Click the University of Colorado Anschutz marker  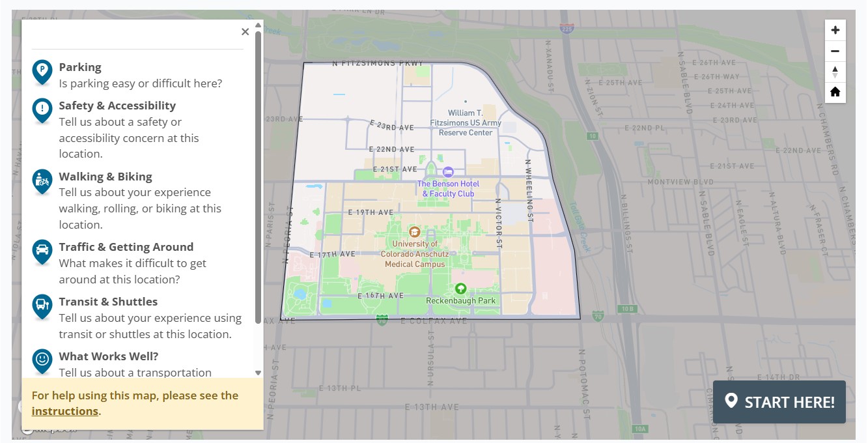point(414,232)
